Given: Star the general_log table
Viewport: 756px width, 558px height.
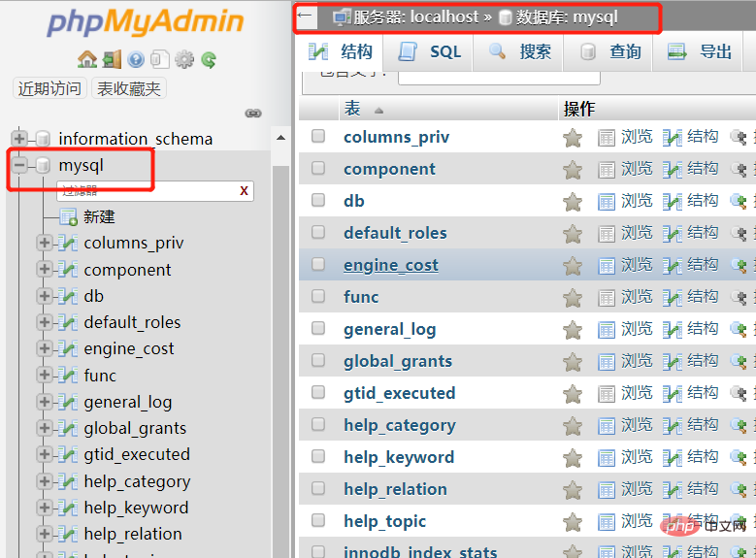Looking at the screenshot, I should click(x=573, y=330).
